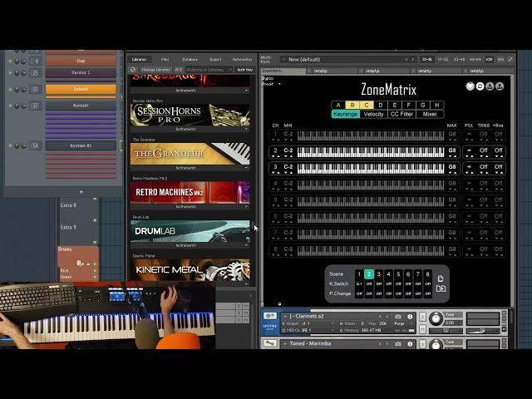Click the Manage Libraries button

(155, 70)
